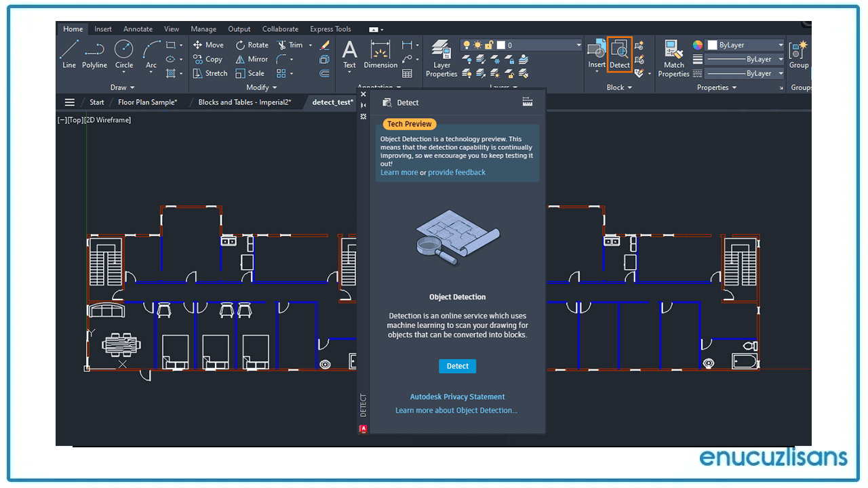Open Learn more about Object Detection link
The image size is (868, 488).
click(x=456, y=410)
